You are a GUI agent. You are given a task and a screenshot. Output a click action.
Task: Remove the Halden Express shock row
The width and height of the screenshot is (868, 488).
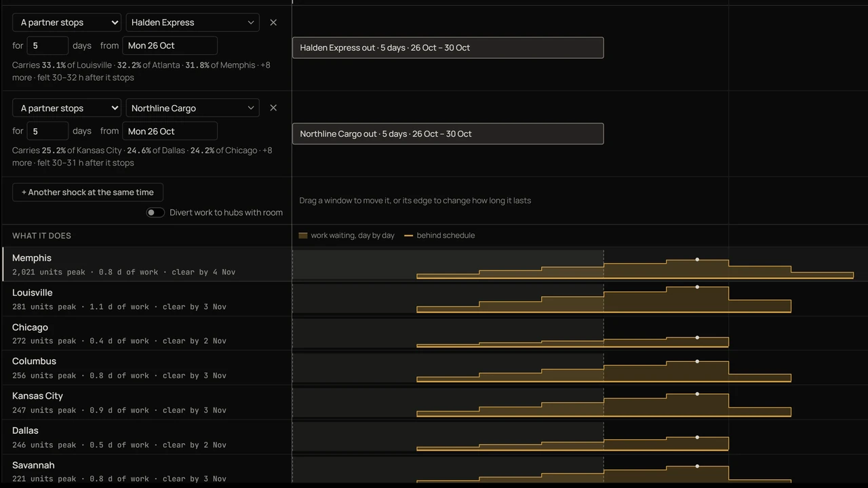pos(273,22)
